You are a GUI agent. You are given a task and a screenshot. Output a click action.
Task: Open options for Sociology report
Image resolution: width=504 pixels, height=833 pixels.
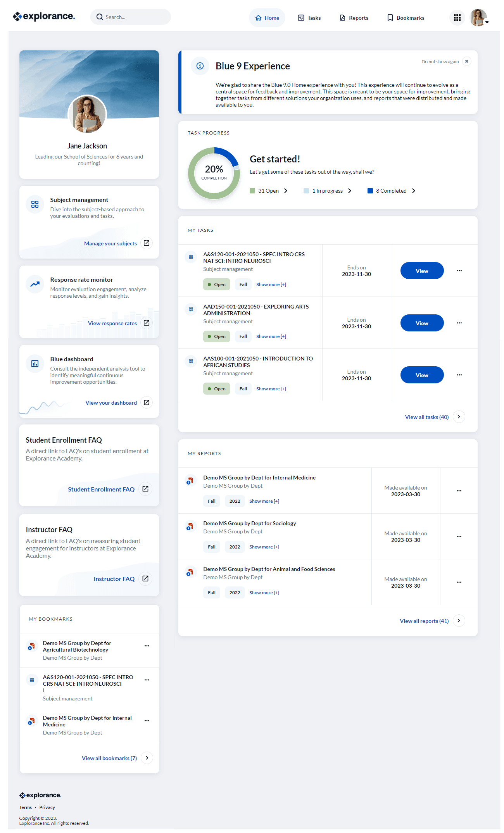[459, 536]
